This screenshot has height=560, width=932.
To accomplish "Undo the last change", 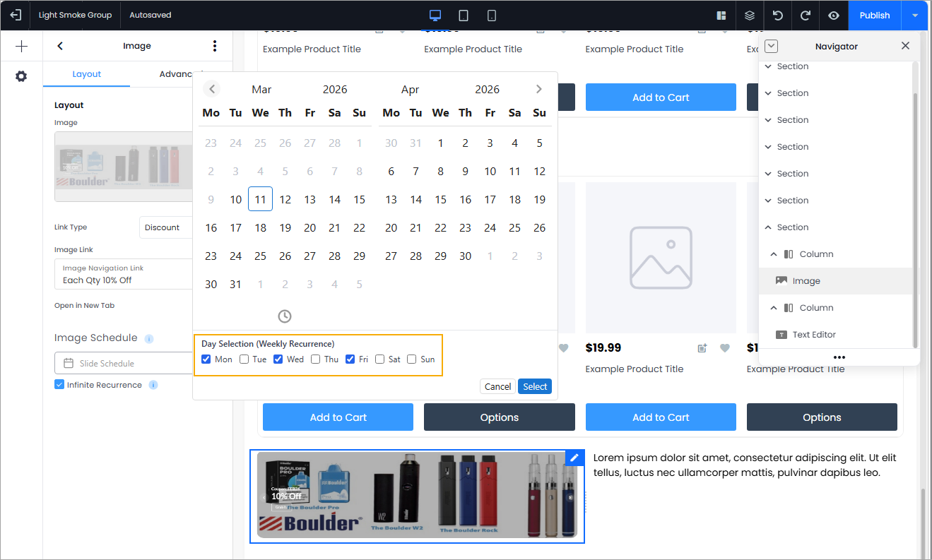I will (x=778, y=15).
